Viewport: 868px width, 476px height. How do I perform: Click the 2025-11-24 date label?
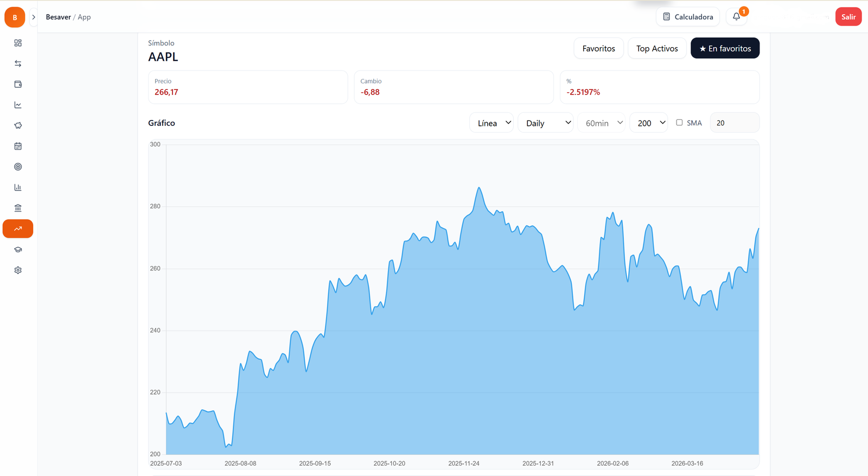(464, 464)
